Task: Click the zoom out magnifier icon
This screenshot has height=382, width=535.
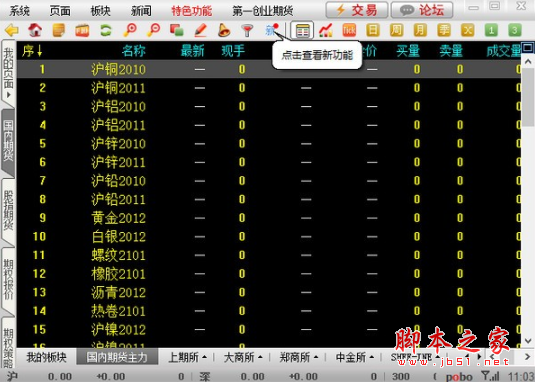Action: point(153,30)
